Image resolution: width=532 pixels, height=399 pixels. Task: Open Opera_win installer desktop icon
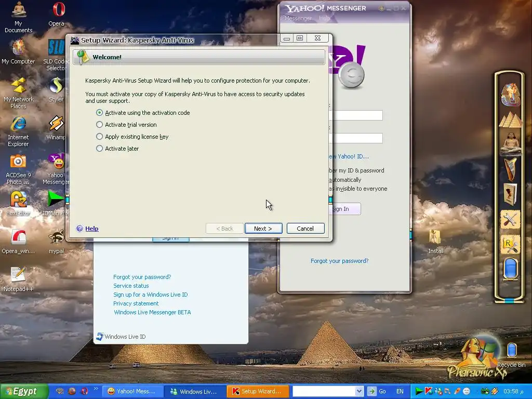tap(18, 242)
